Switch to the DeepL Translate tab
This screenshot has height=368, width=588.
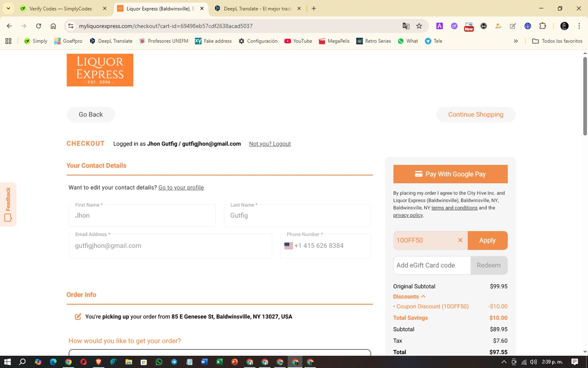258,8
